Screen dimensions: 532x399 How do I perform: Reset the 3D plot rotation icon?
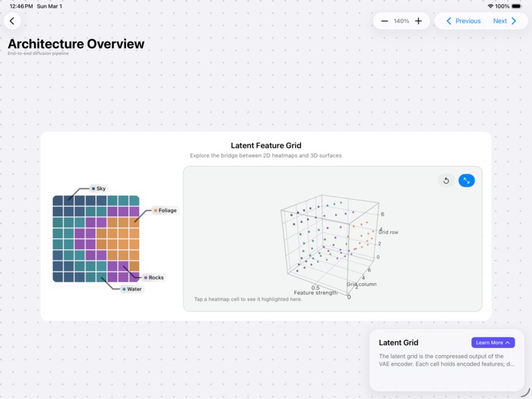point(446,180)
